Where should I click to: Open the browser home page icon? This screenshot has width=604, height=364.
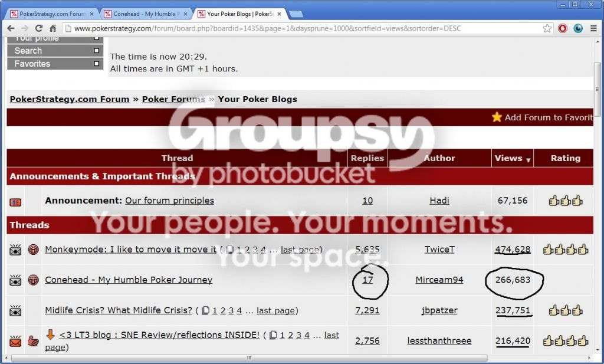pos(52,28)
